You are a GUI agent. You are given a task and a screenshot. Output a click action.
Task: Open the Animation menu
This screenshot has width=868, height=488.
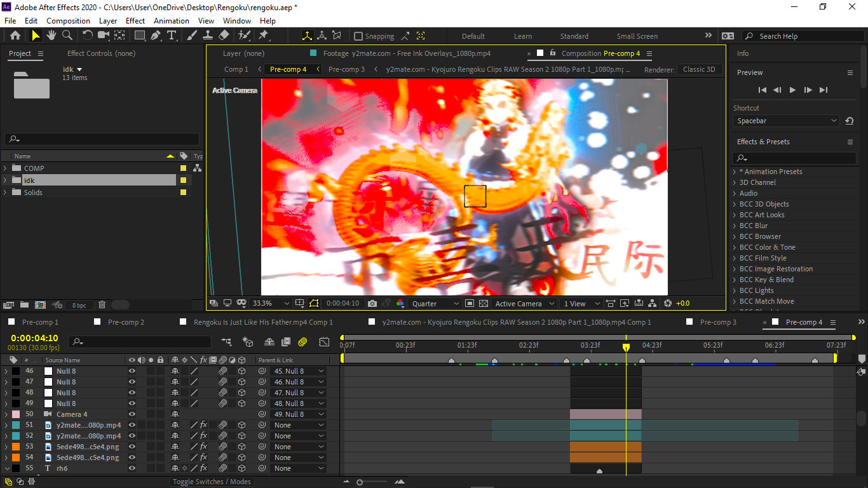(x=172, y=20)
